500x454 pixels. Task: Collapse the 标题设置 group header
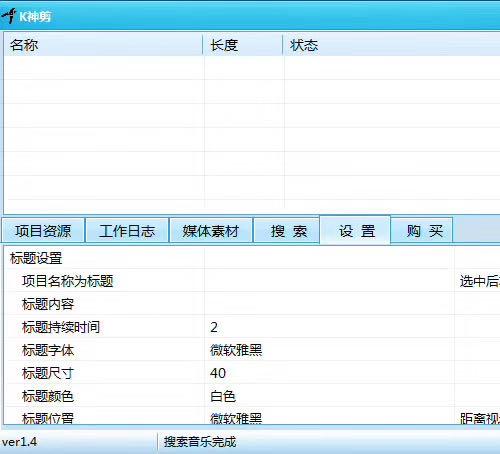coord(36,258)
